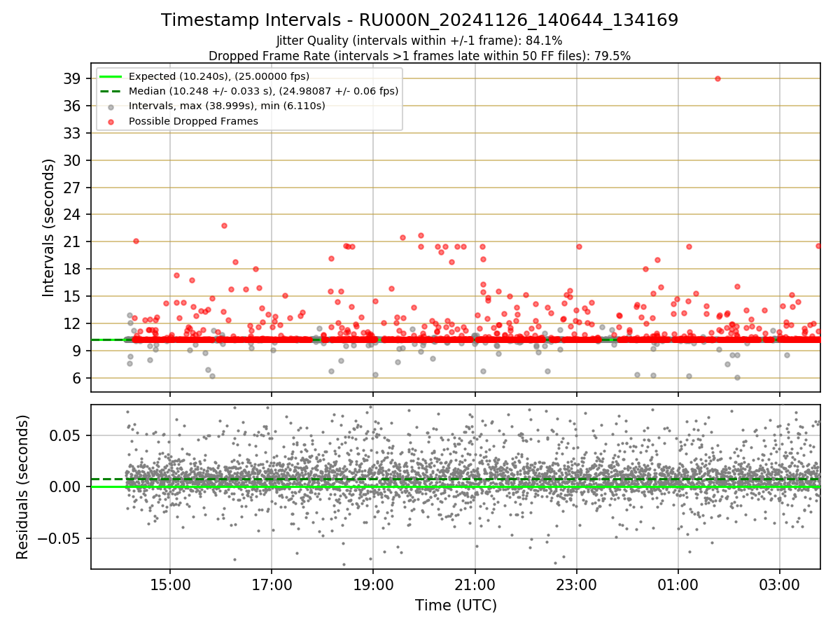The image size is (840, 630).
Task: Click the x-axis tick label "23:00"
Action: pyautogui.click(x=576, y=584)
